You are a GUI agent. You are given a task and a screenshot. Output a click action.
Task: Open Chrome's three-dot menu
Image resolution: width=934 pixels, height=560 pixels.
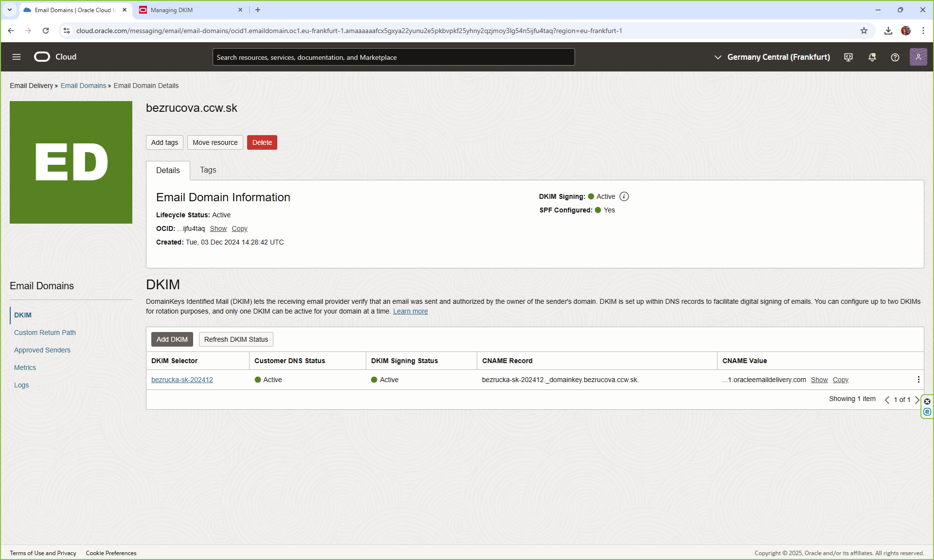click(x=923, y=31)
